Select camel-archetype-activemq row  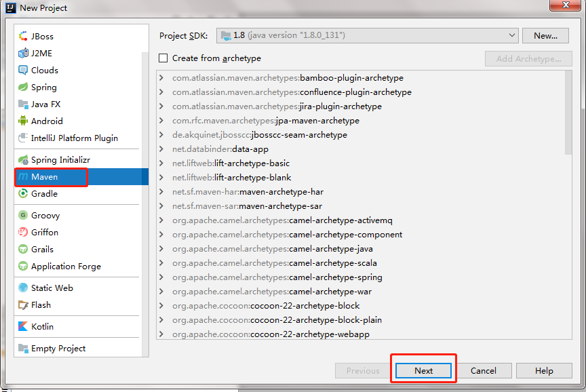coord(361,220)
